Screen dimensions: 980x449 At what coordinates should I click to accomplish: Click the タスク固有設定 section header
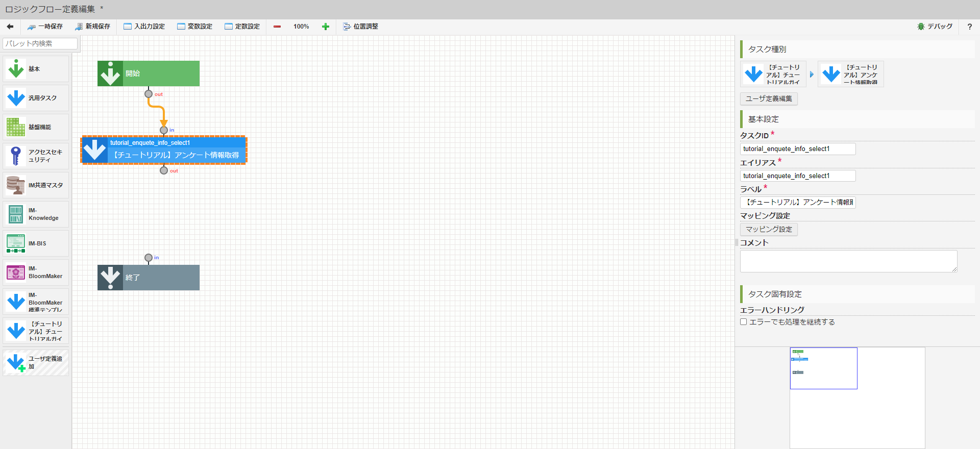(857, 294)
